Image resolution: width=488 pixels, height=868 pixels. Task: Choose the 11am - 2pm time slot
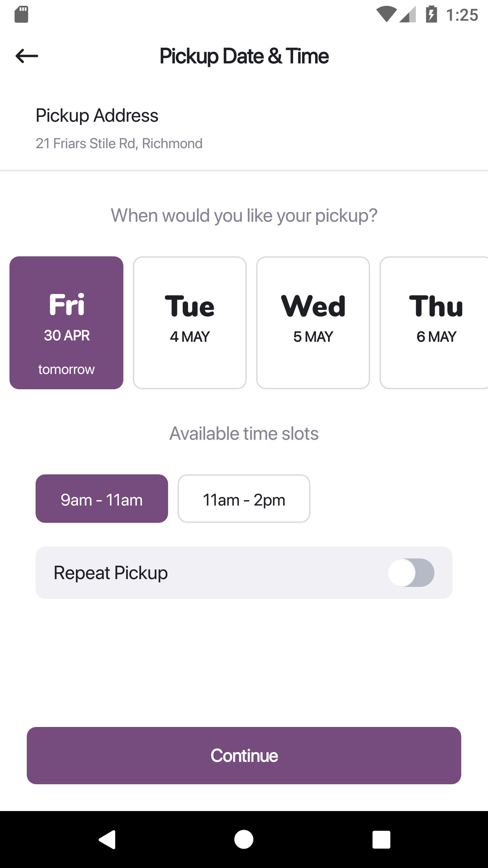click(x=244, y=499)
